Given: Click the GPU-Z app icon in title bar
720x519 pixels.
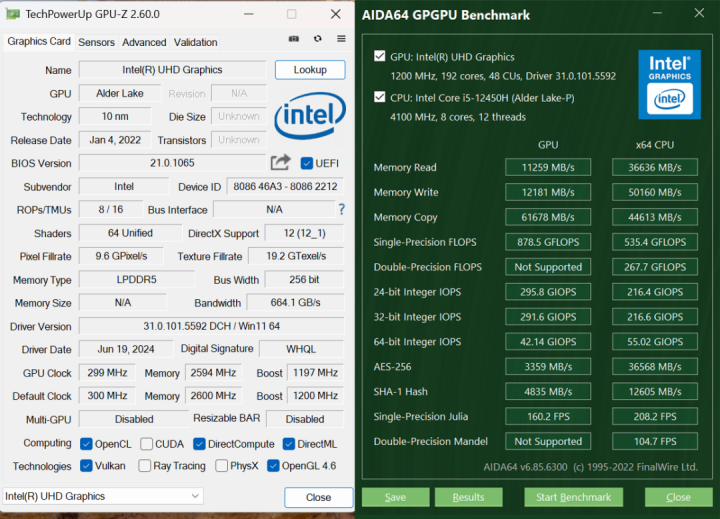Looking at the screenshot, I should click(x=12, y=14).
